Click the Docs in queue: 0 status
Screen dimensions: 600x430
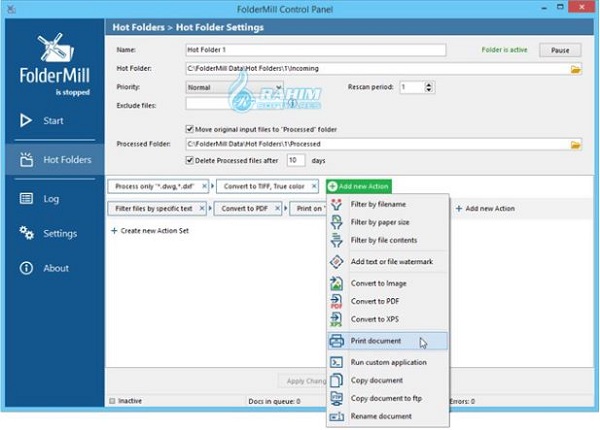coord(274,401)
